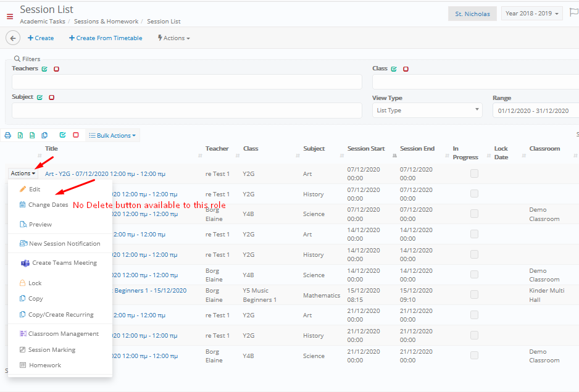Viewport: 579px width, 392px height.
Task: Open the Bulk Actions dropdown
Action: [x=112, y=136]
